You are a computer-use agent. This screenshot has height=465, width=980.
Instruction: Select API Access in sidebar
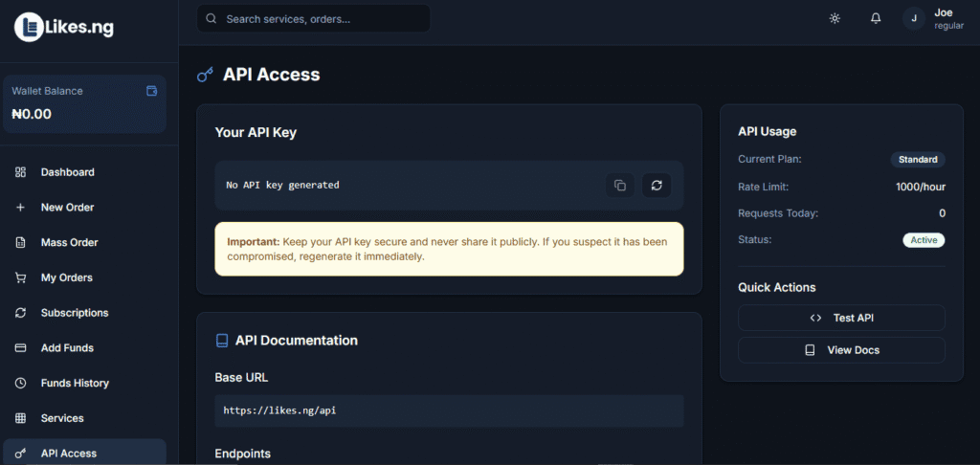[84, 453]
